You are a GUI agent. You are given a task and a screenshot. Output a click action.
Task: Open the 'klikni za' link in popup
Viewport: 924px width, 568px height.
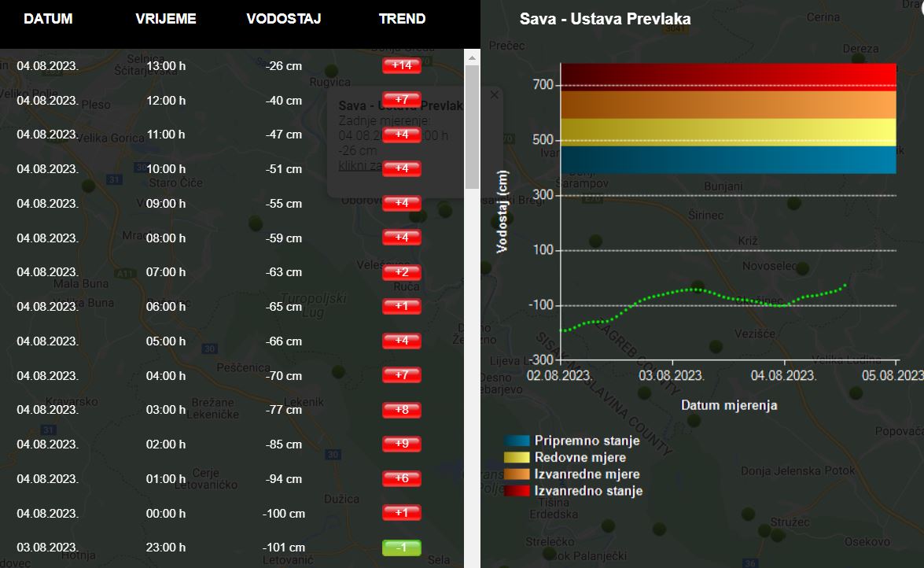coord(355,165)
